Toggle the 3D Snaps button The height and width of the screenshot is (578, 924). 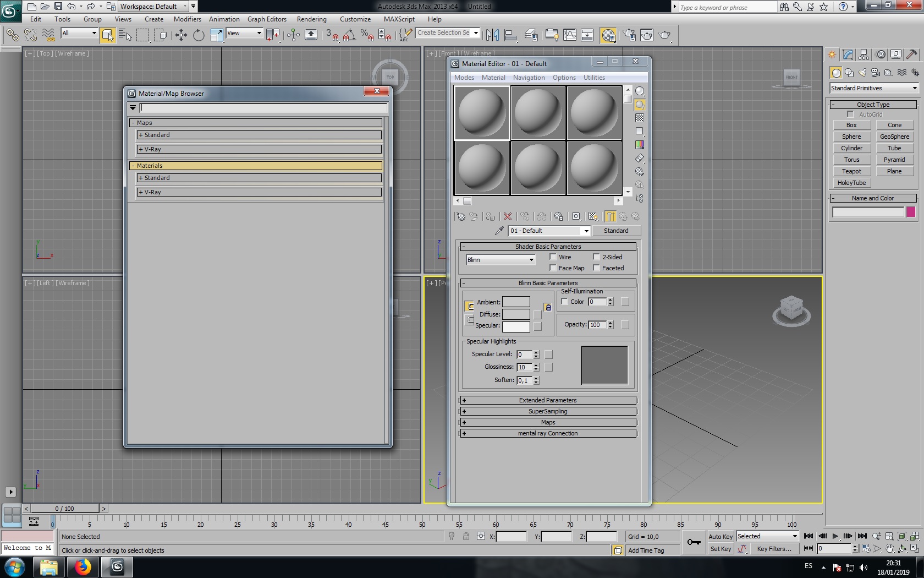pyautogui.click(x=332, y=35)
